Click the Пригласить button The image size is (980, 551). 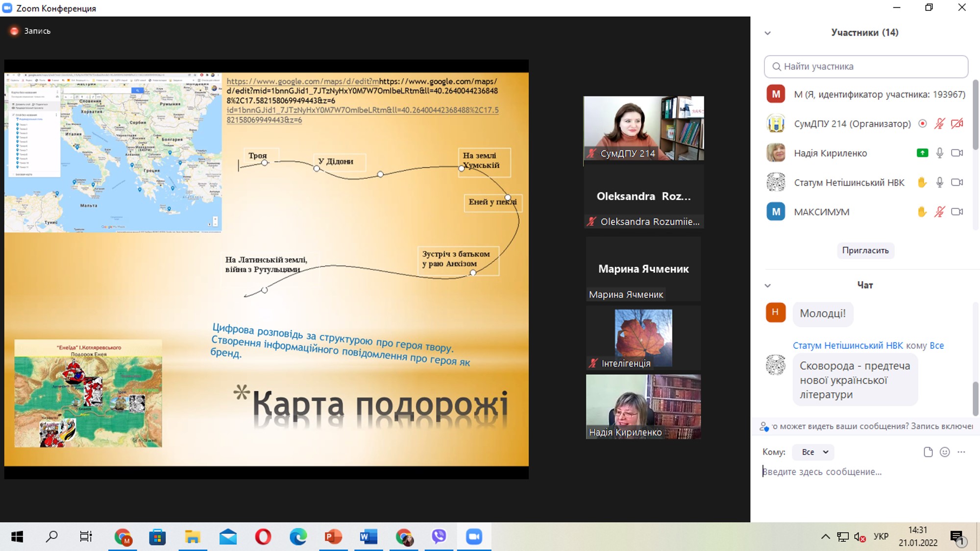coord(865,250)
